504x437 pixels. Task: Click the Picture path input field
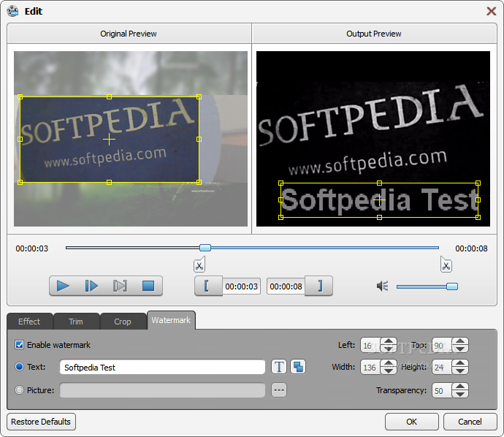click(x=162, y=390)
